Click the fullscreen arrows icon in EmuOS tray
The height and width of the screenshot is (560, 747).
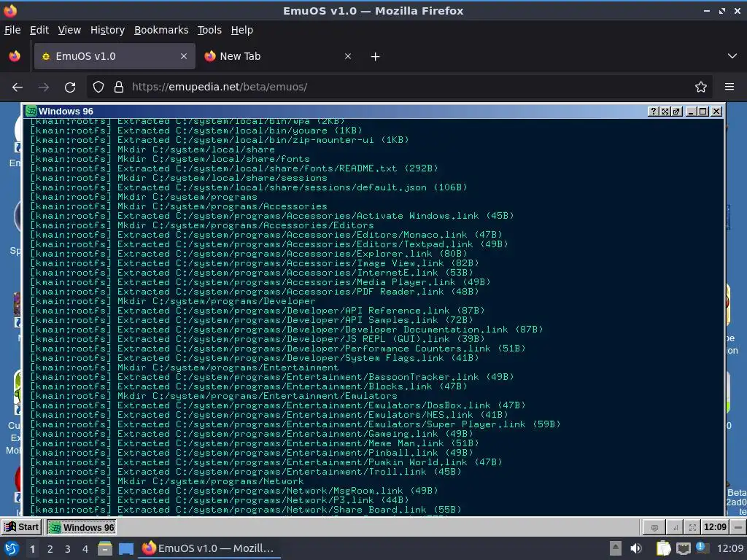(693, 527)
